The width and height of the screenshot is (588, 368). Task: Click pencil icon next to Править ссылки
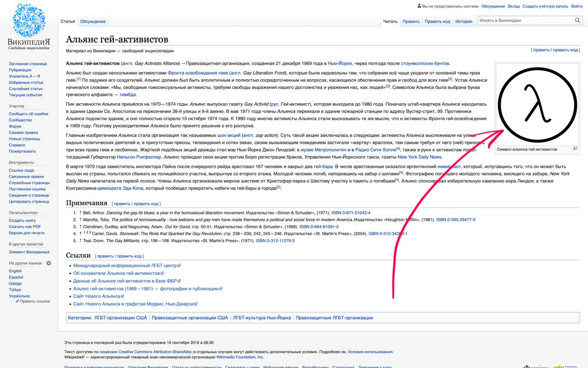click(17, 301)
